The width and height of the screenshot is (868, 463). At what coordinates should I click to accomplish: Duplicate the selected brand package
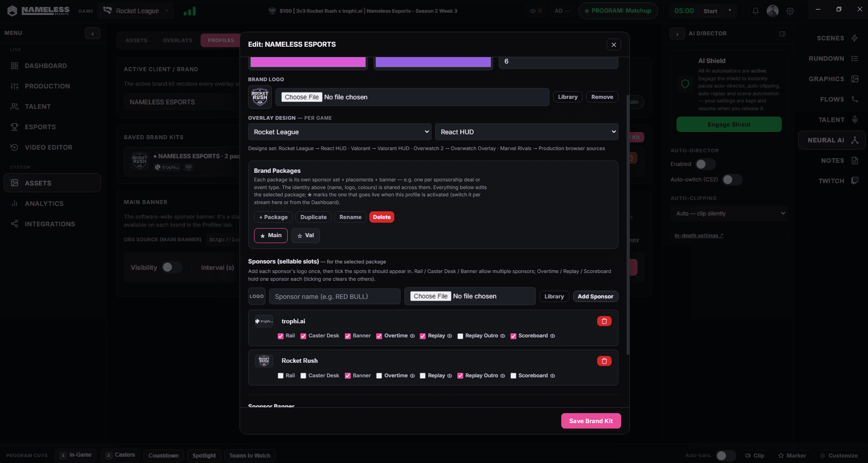(314, 217)
